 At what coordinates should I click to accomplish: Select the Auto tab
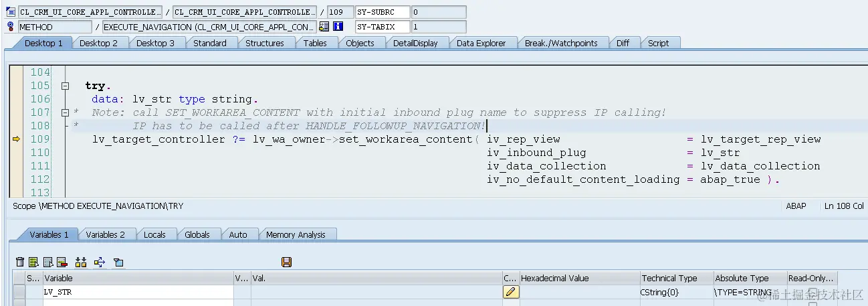coord(238,234)
